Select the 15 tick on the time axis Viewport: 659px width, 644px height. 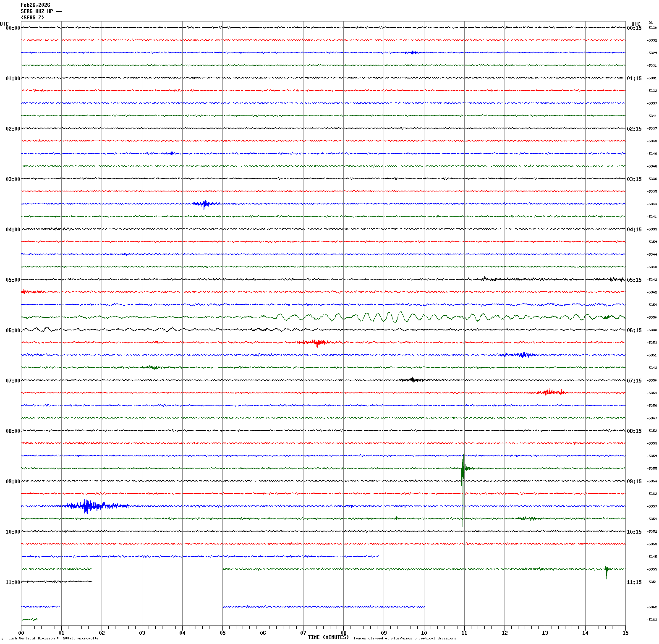click(625, 633)
